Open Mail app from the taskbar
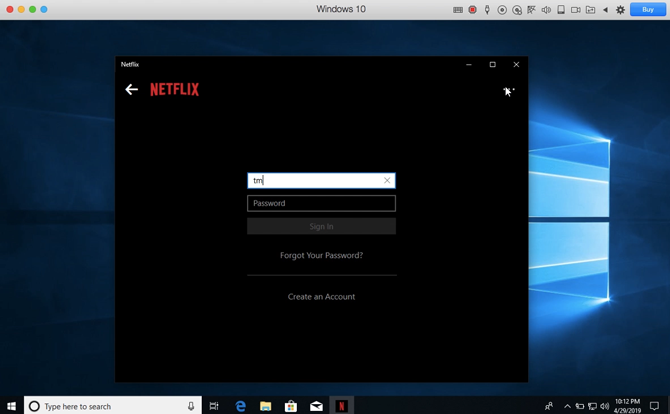Viewport: 670px width, 414px height. click(316, 406)
